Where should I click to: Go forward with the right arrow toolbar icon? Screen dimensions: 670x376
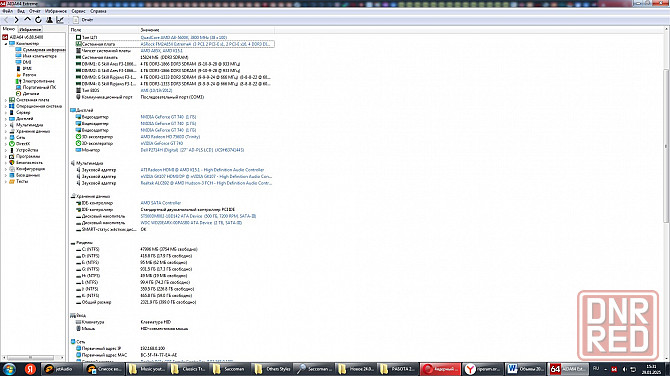[17, 20]
